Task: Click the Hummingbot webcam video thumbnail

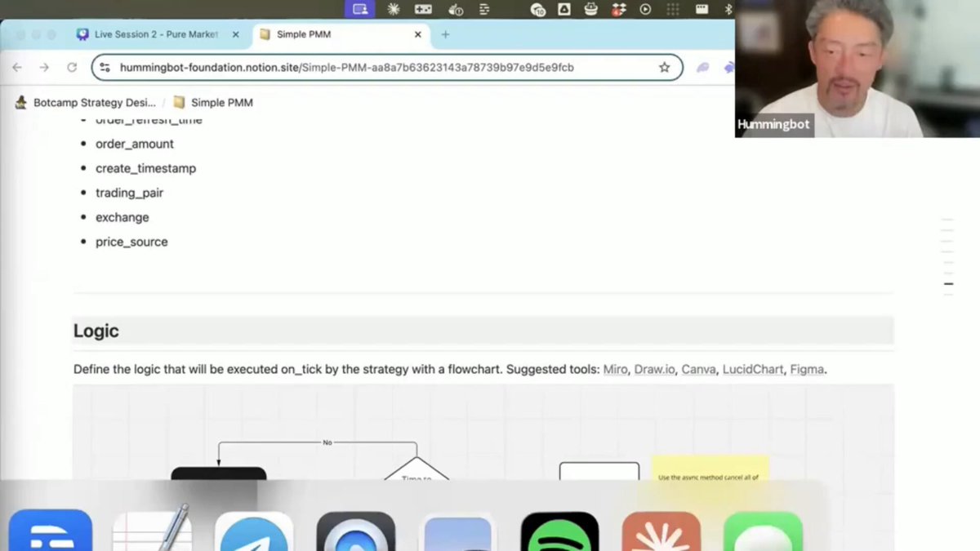Action: [x=857, y=69]
